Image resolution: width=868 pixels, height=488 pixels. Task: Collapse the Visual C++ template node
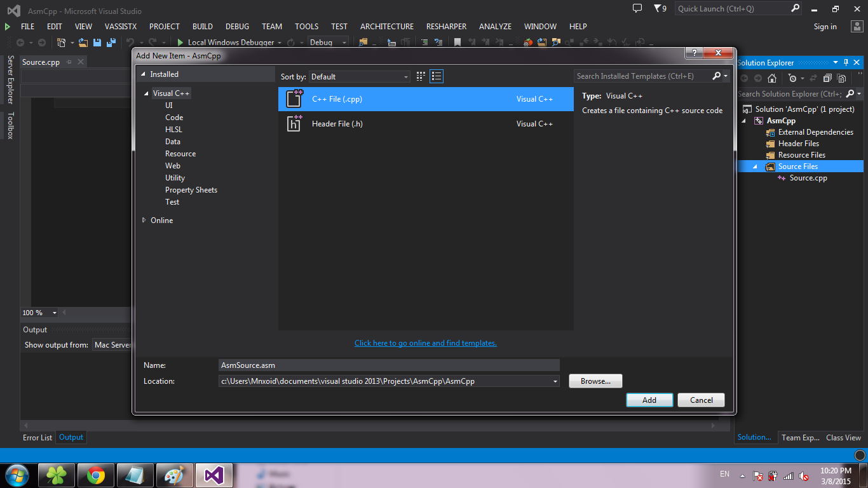coord(147,93)
